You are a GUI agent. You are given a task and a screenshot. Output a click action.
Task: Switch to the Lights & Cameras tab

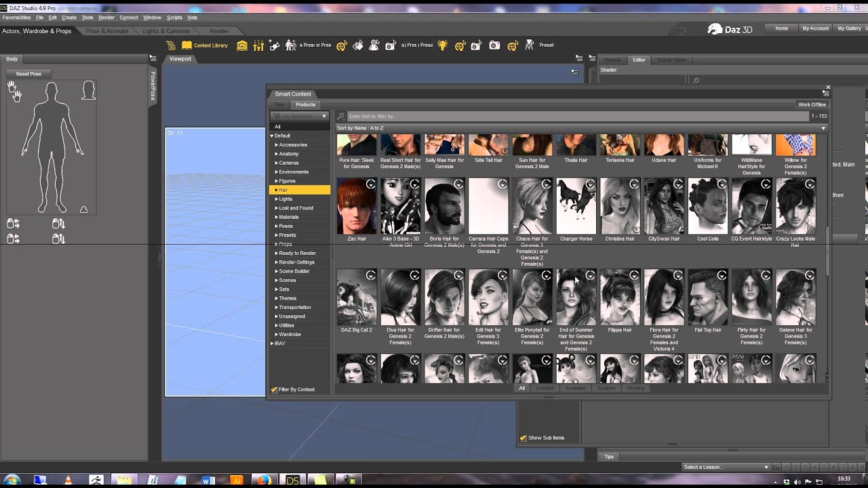166,31
